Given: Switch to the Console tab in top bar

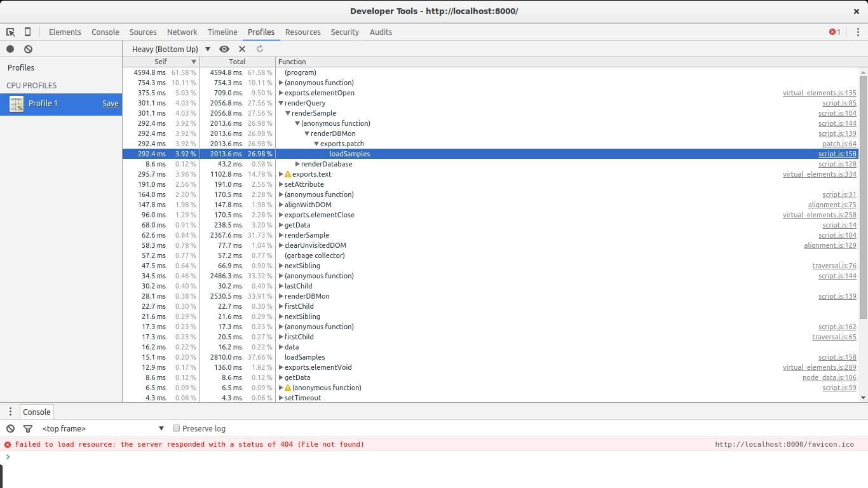Looking at the screenshot, I should point(105,32).
